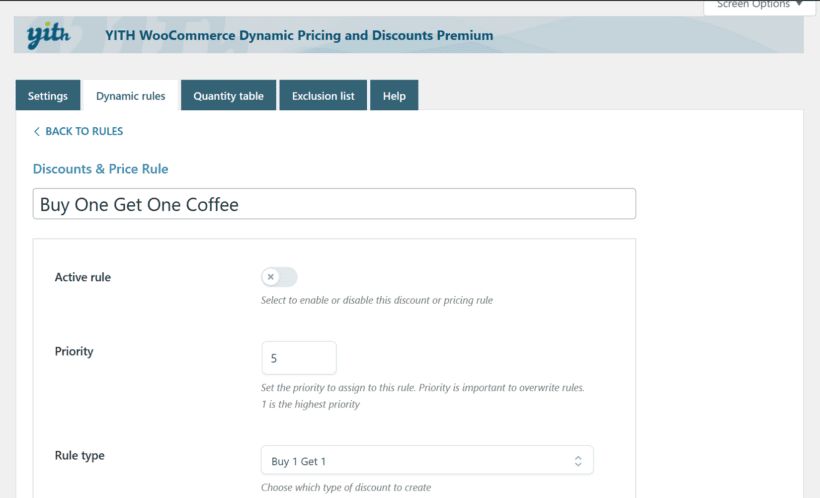Go to Exclusion list tab
The height and width of the screenshot is (498, 820).
coord(323,96)
